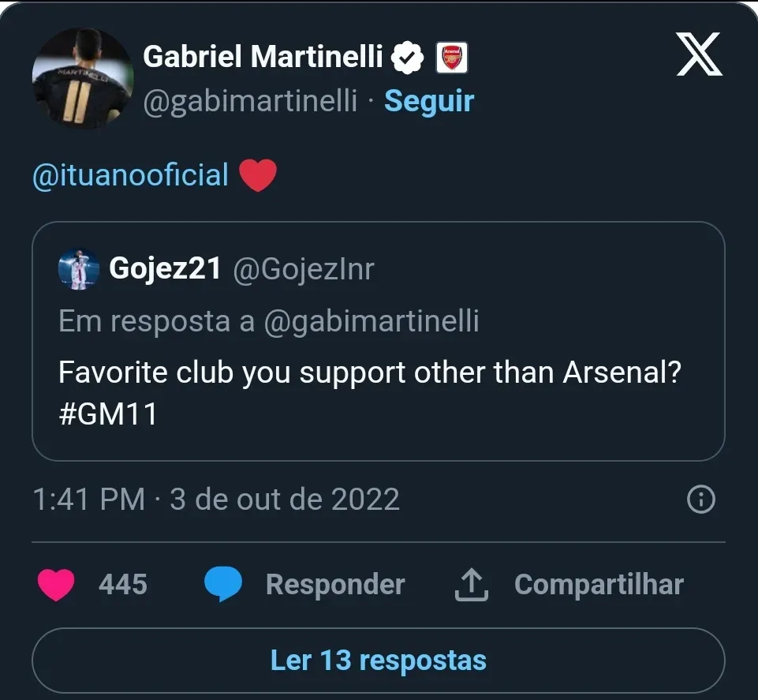The height and width of the screenshot is (700, 758).
Task: Click the Compartilhar label
Action: [599, 585]
